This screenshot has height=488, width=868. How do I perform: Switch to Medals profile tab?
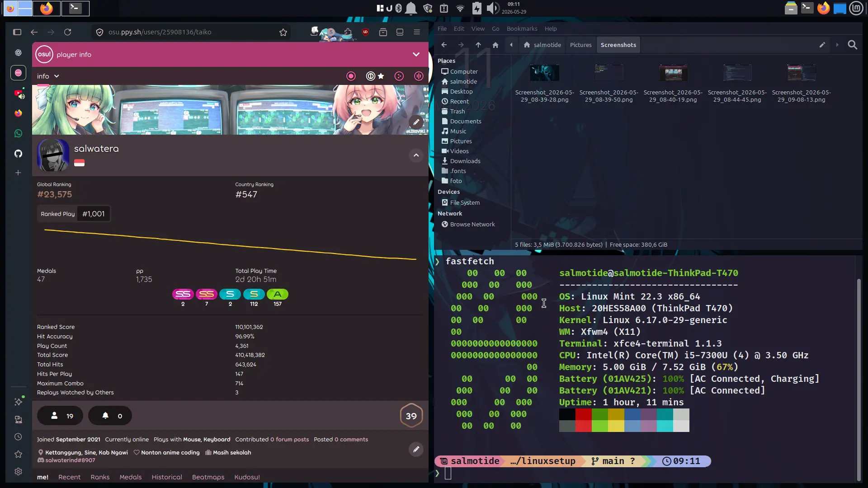130,477
